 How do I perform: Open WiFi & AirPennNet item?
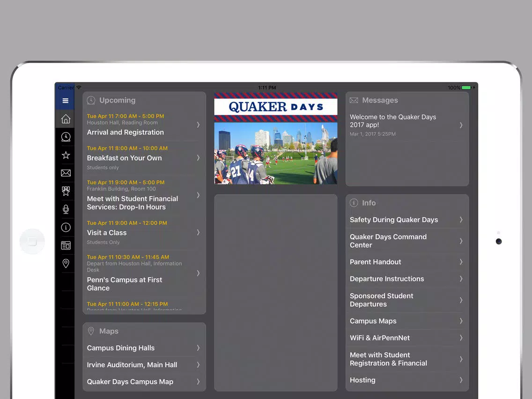[407, 338]
